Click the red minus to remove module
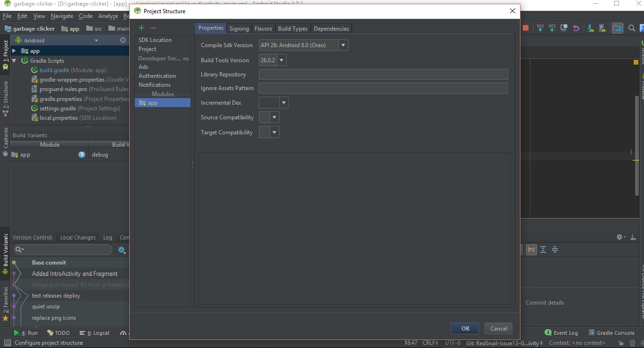The width and height of the screenshot is (644, 348). [153, 28]
